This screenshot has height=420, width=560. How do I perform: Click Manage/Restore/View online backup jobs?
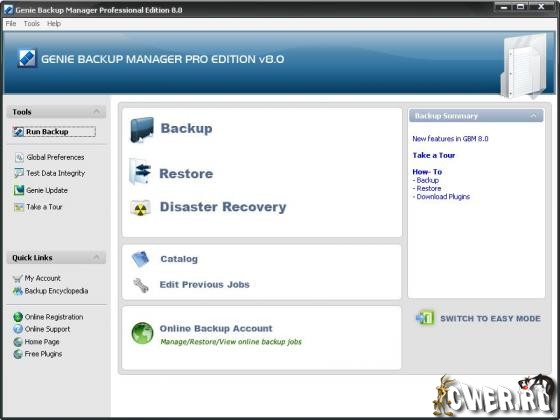[x=231, y=342]
